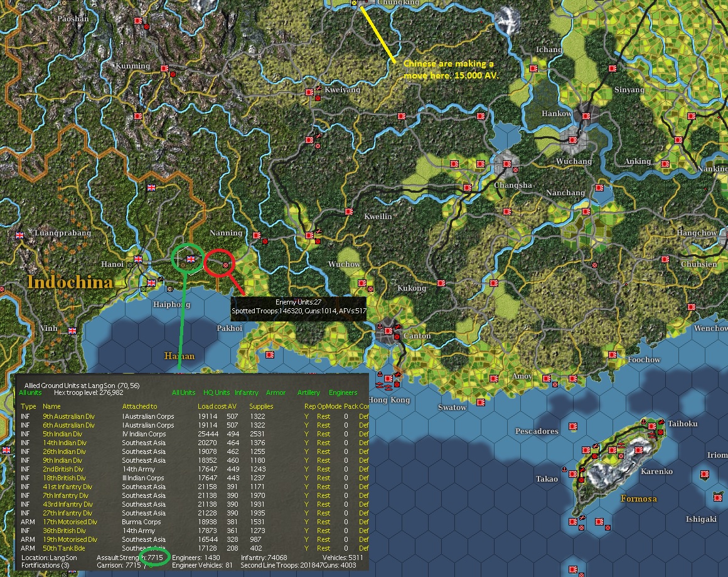
Task: Select the Japanese unit marker at Kweilin
Action: pyautogui.click(x=349, y=212)
